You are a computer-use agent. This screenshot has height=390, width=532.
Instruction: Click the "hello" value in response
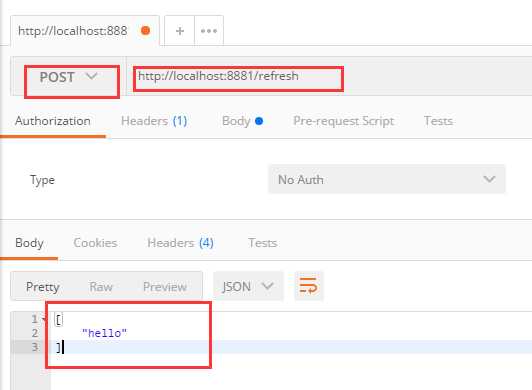(104, 333)
